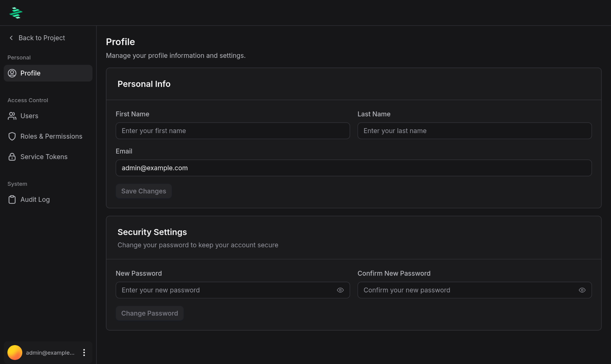The image size is (611, 364).
Task: Switch to the Users section
Action: (29, 116)
